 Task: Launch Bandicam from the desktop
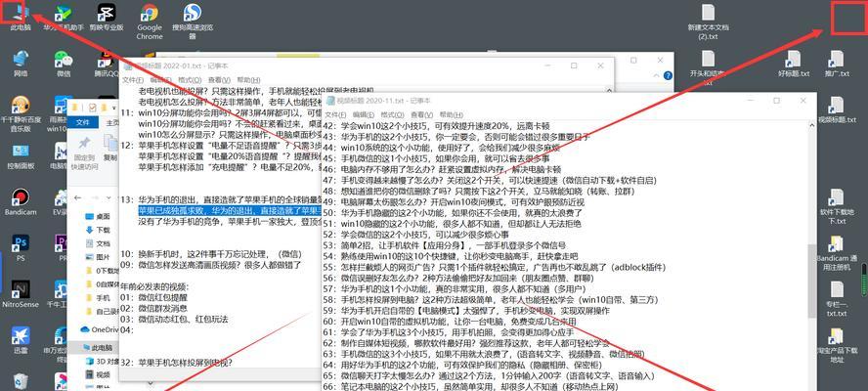tap(21, 201)
